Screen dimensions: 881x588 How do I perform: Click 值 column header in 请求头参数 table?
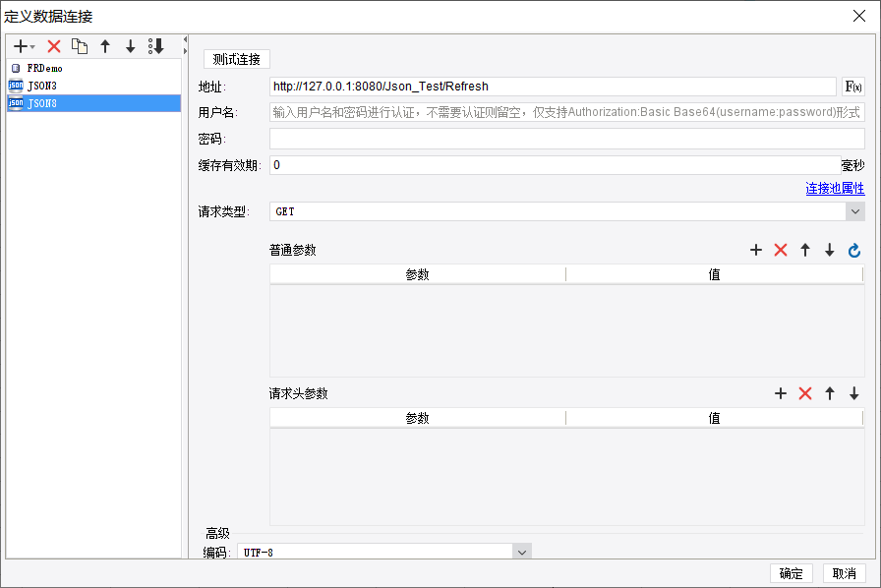[714, 418]
